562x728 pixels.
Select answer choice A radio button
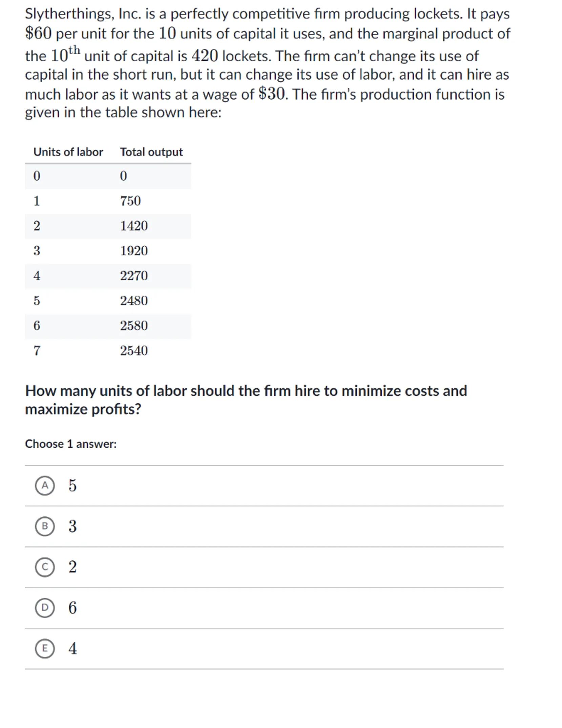point(45,485)
